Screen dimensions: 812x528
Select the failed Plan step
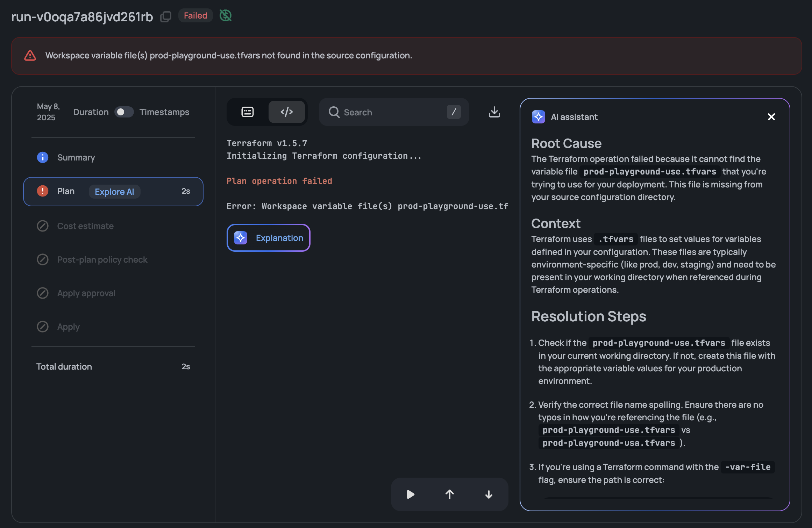point(66,191)
